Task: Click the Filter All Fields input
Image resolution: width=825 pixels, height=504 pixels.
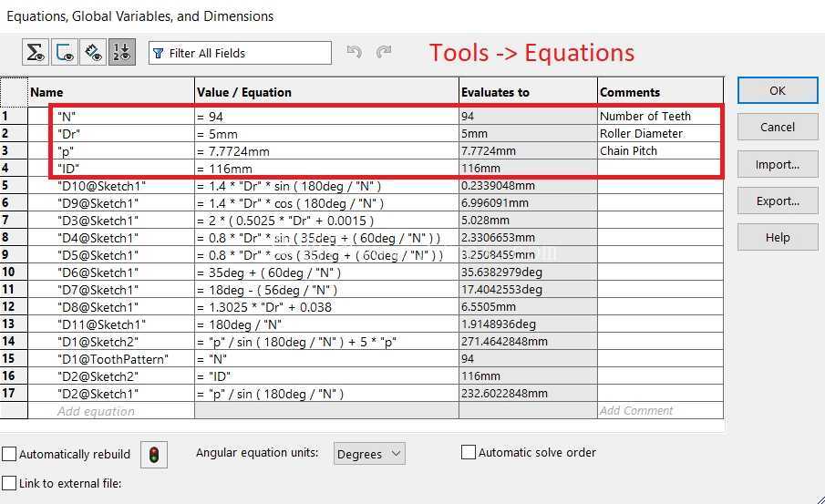Action: click(240, 53)
